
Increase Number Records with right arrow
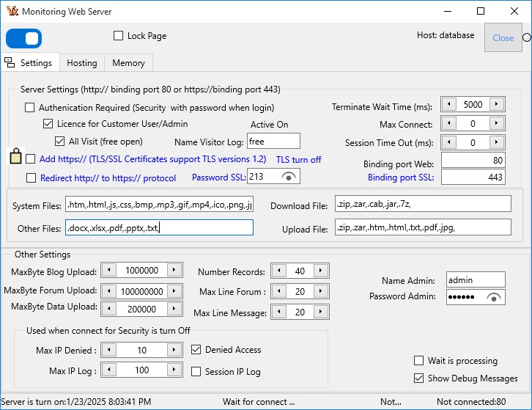320,271
